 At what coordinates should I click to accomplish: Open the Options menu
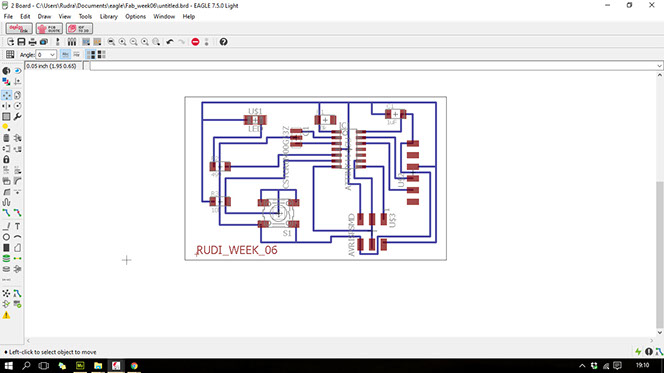click(135, 17)
